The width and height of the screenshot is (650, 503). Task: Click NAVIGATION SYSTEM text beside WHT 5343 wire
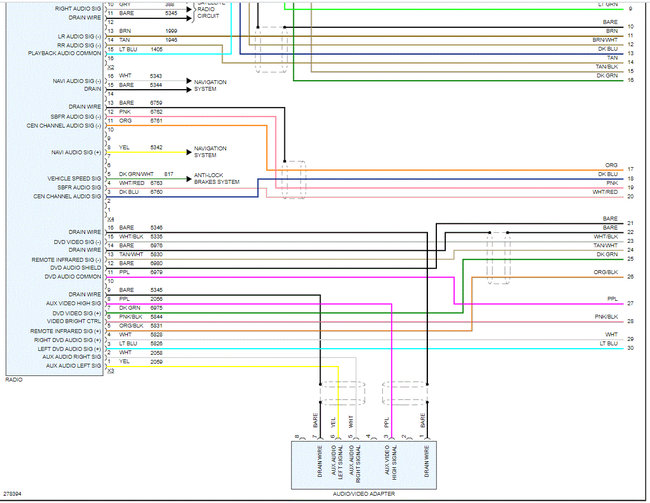coord(210,85)
